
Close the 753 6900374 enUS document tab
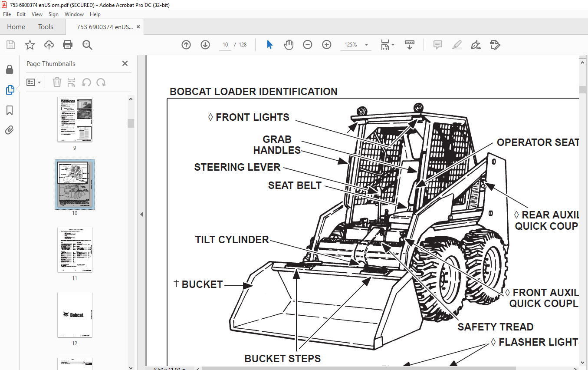pos(138,27)
